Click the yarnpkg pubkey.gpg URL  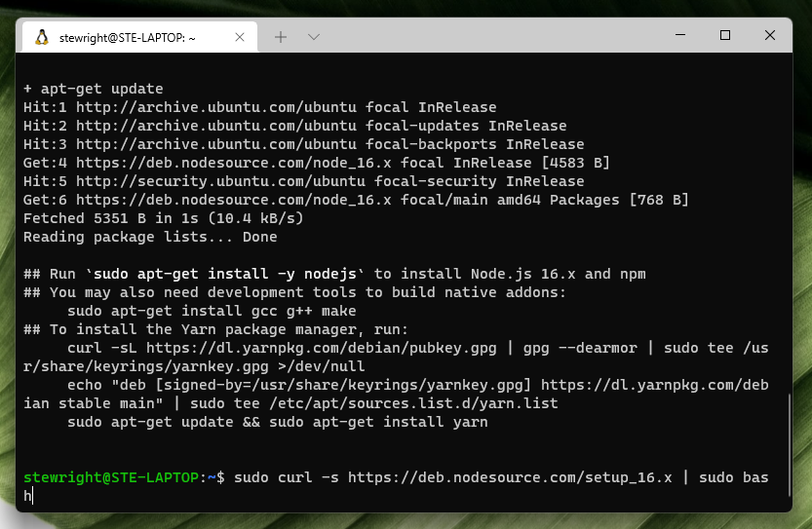321,348
